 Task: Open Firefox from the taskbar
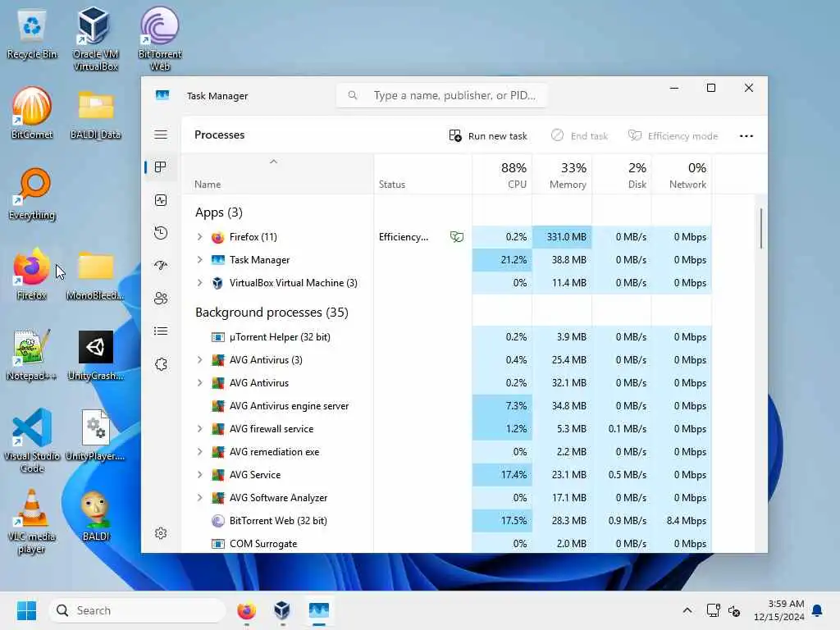(x=246, y=610)
